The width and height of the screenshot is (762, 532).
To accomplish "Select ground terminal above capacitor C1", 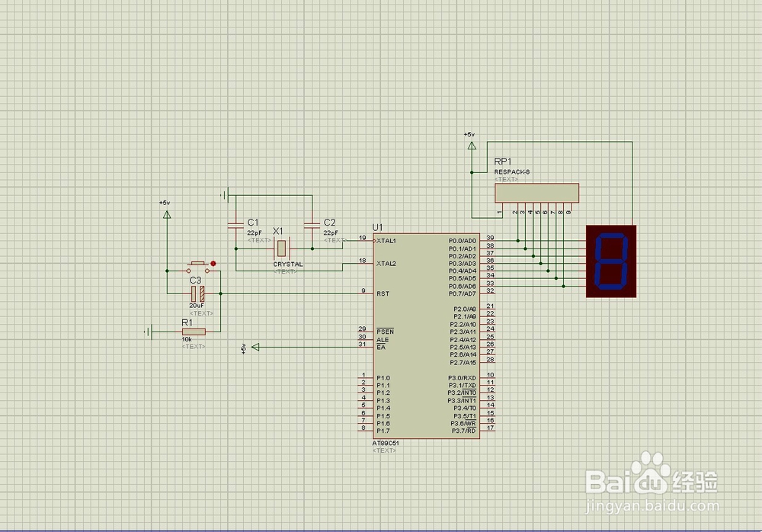I will pyautogui.click(x=224, y=195).
